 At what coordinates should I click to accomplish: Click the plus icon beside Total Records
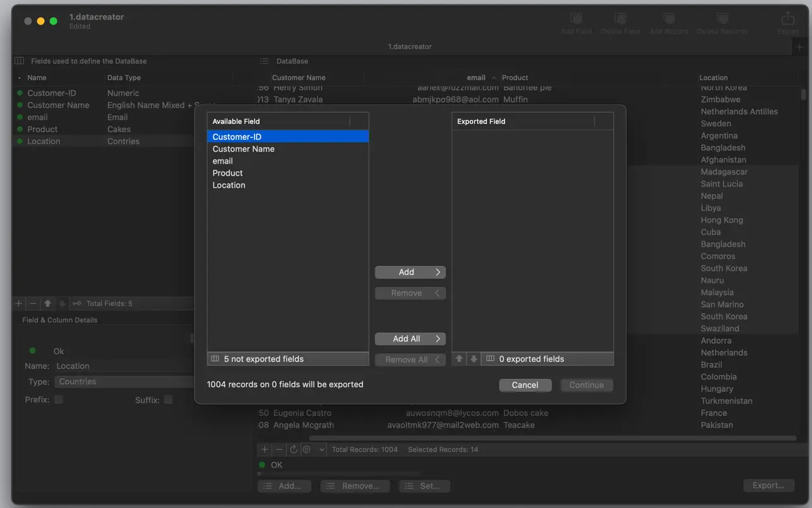265,450
